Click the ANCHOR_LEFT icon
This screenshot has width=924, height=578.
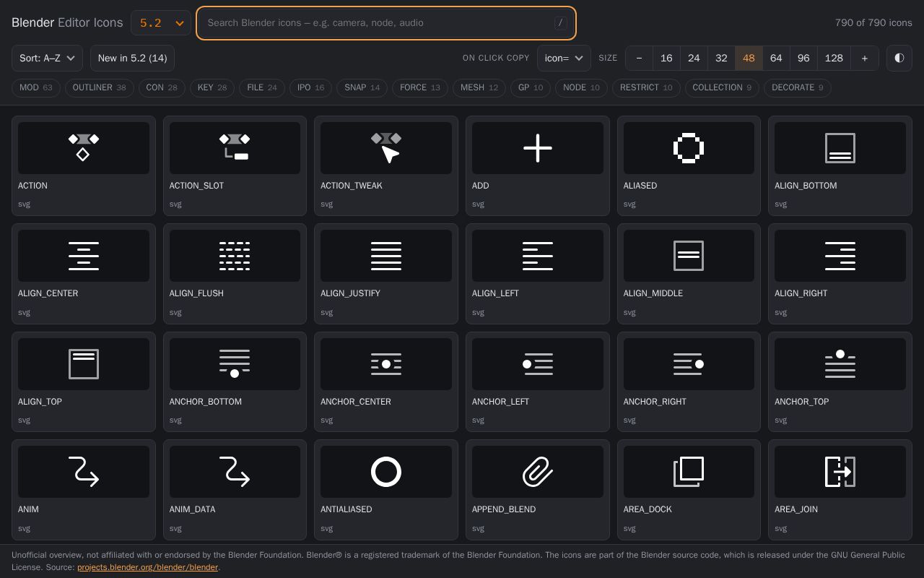pyautogui.click(x=538, y=381)
